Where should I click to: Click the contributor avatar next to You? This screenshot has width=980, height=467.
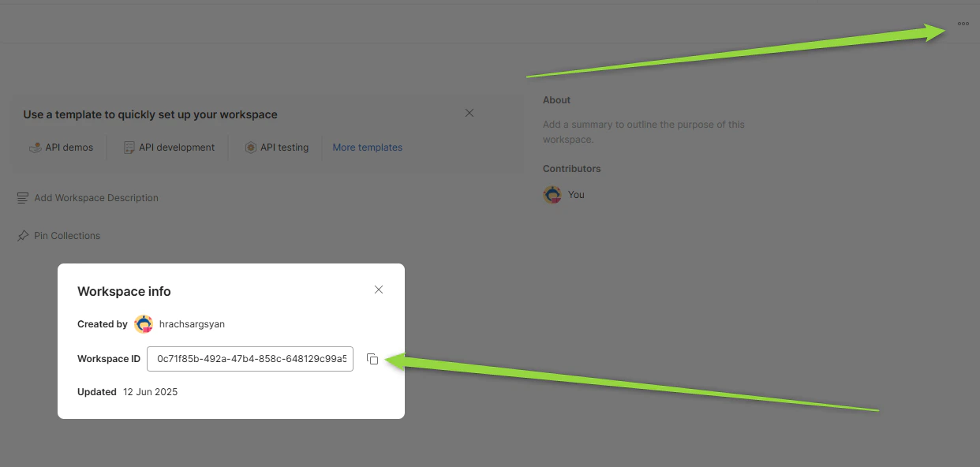point(552,194)
